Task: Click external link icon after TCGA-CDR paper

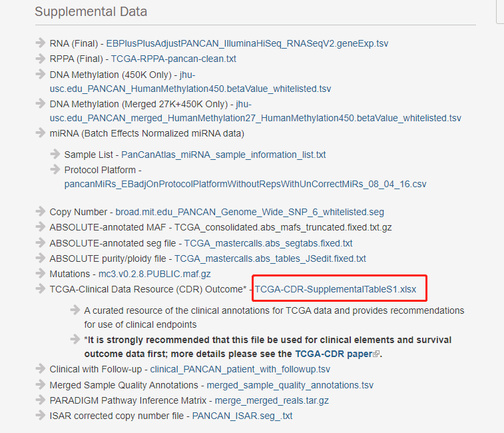Action: 377,354
